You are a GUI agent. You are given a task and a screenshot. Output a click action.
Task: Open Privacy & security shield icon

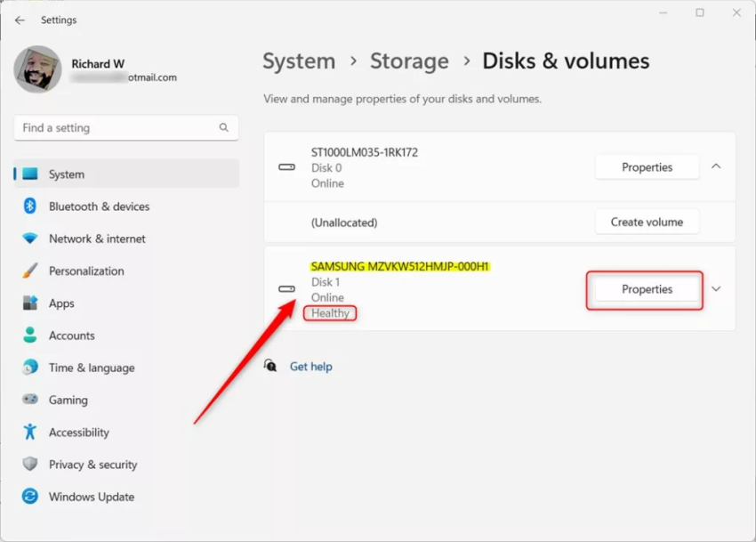tap(30, 465)
